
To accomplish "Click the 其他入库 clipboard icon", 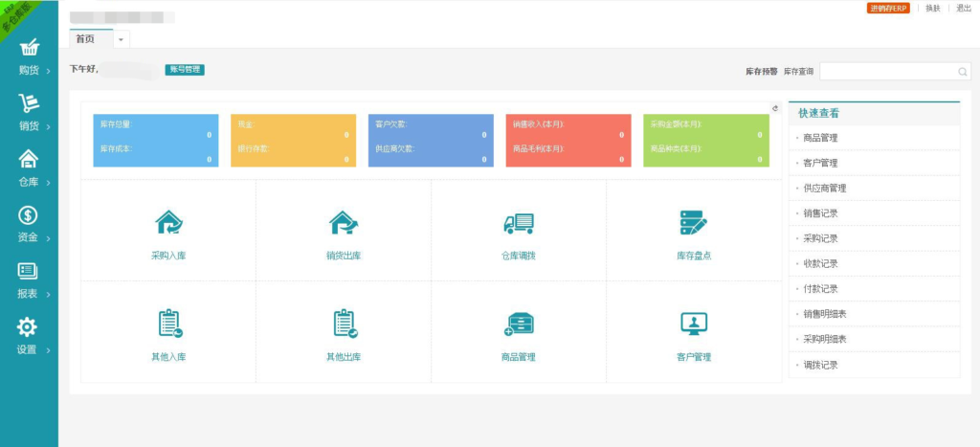I will (x=168, y=324).
